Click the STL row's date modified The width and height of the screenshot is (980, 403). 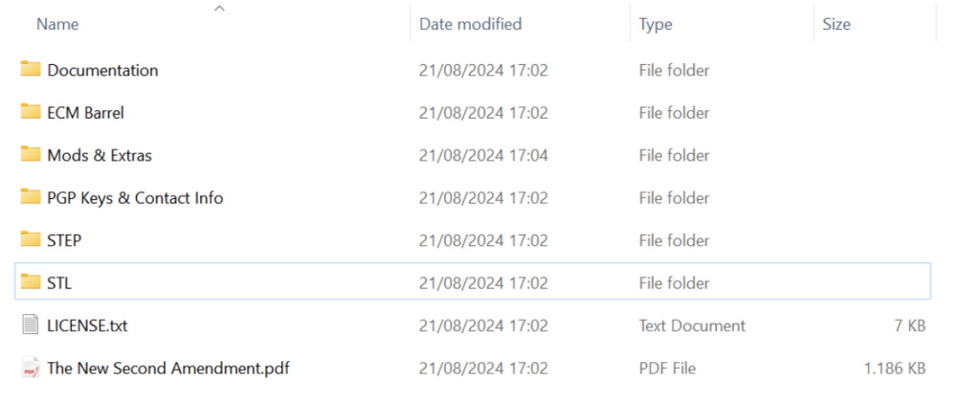click(483, 283)
